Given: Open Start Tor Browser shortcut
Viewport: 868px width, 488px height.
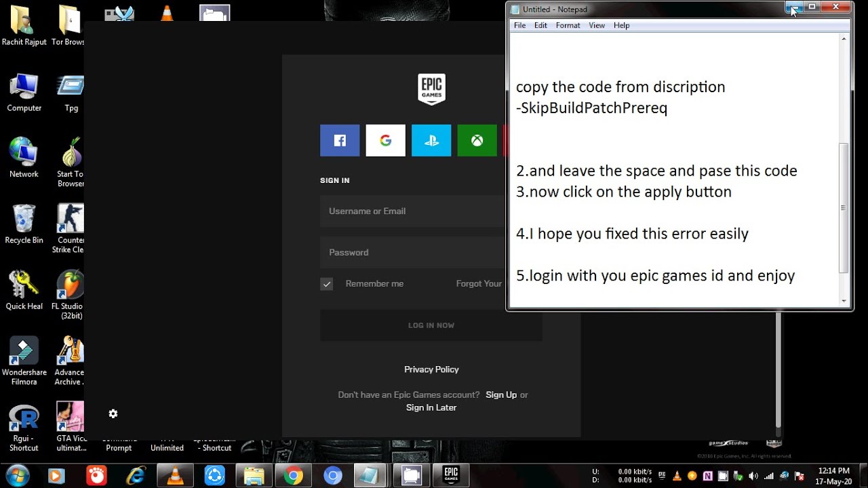Looking at the screenshot, I should click(x=70, y=163).
